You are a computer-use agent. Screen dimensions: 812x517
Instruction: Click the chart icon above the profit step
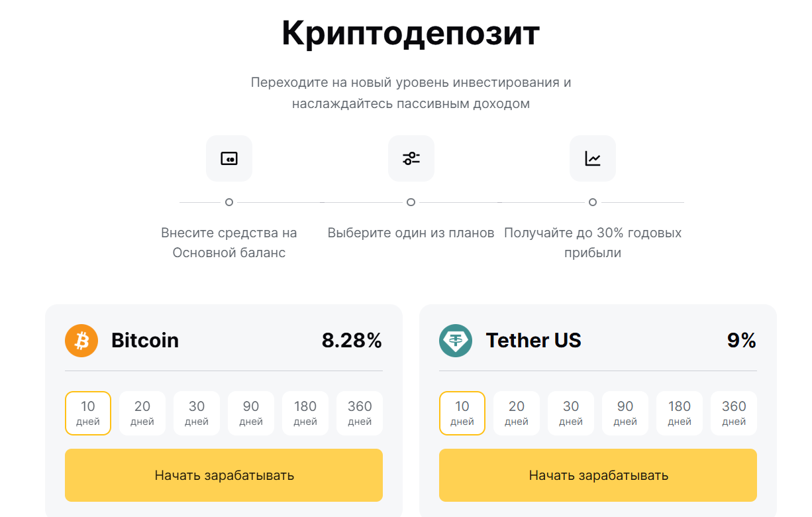pos(592,158)
